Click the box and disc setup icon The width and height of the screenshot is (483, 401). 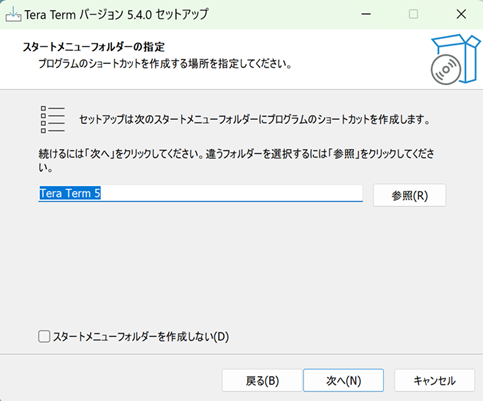tap(455, 59)
